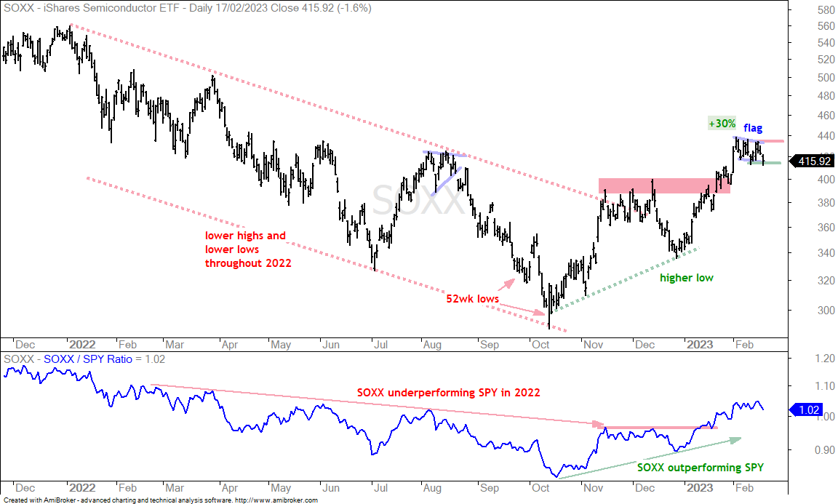Image resolution: width=838 pixels, height=504 pixels.
Task: Click the blue 'flag' annotation
Action: 752,128
